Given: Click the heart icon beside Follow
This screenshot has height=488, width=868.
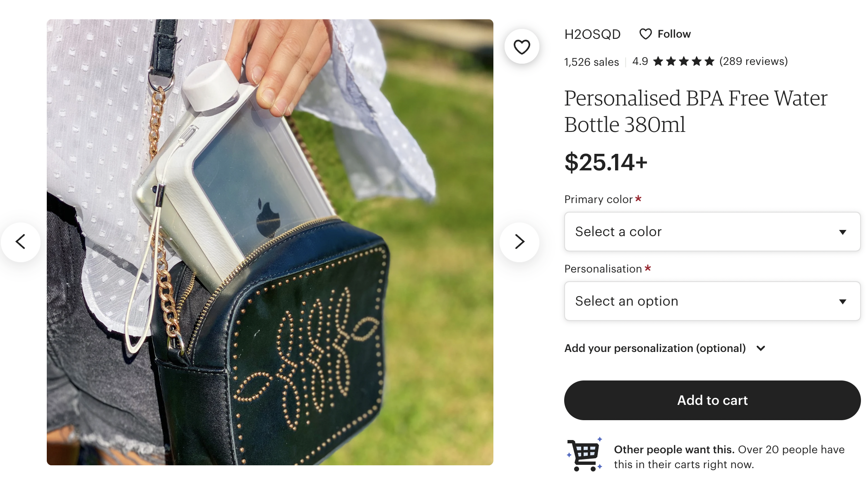Looking at the screenshot, I should click(x=645, y=34).
